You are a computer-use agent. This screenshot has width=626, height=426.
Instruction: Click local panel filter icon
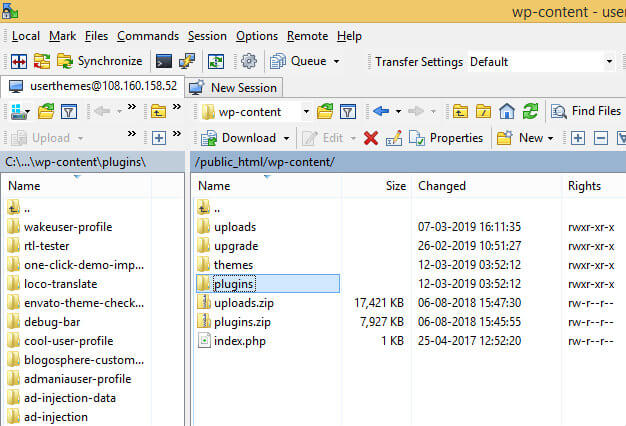tap(69, 112)
